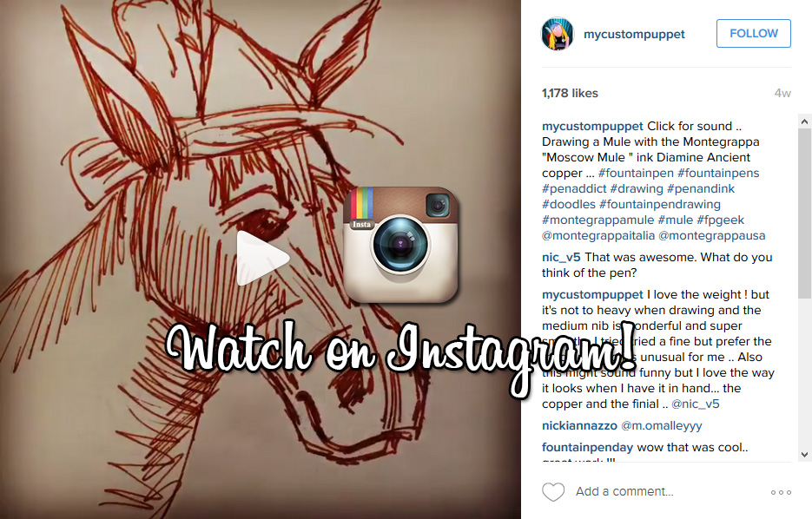Screen dimensions: 812x519
Task: Click the mycustompuppet header username
Action: pos(634,34)
